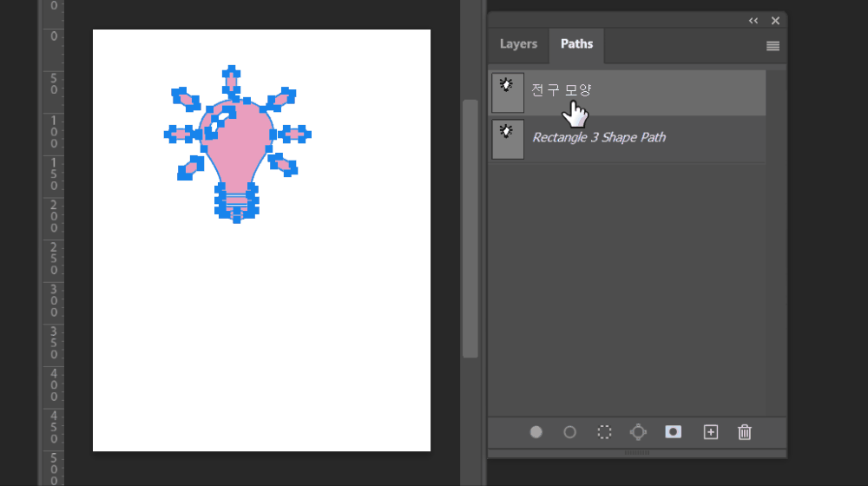This screenshot has height=486, width=868.
Task: Collapse the panel with double arrows
Action: click(x=753, y=21)
